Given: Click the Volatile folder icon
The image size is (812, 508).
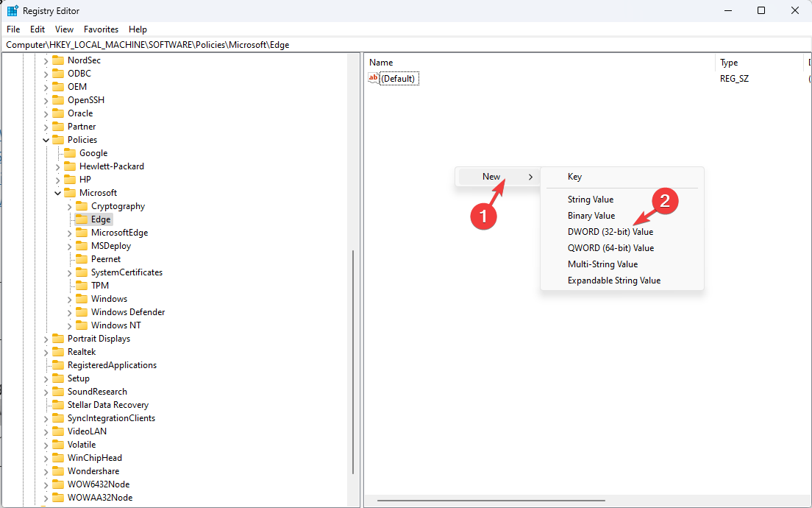Looking at the screenshot, I should pos(58,444).
